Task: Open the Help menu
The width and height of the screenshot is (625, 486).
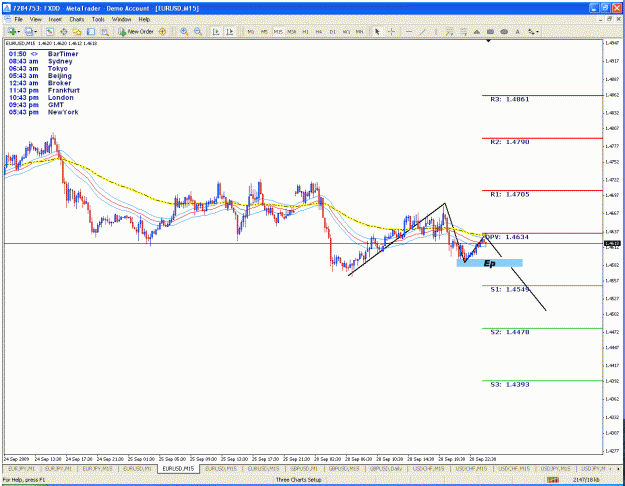Action: click(x=144, y=19)
